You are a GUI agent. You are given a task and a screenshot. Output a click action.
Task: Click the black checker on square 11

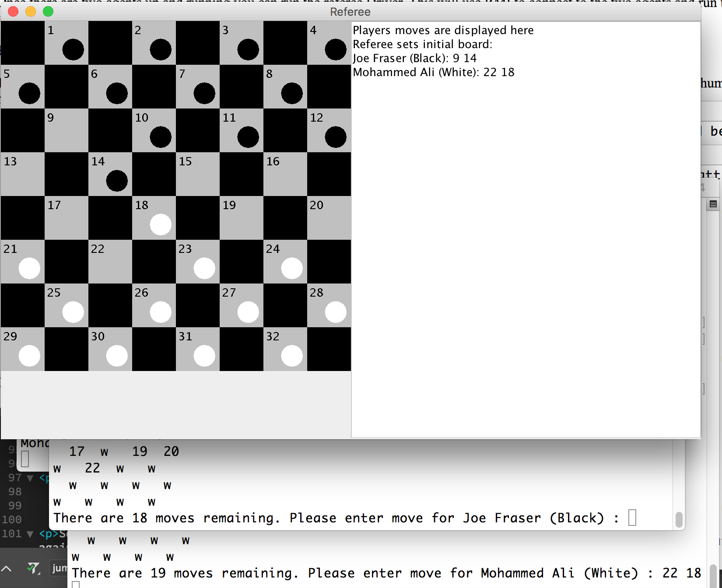248,137
